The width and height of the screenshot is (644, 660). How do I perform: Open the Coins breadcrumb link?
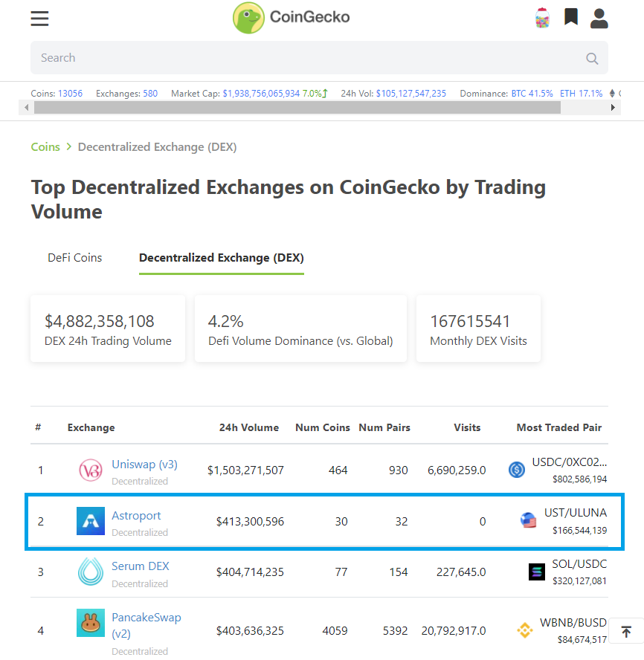click(45, 147)
